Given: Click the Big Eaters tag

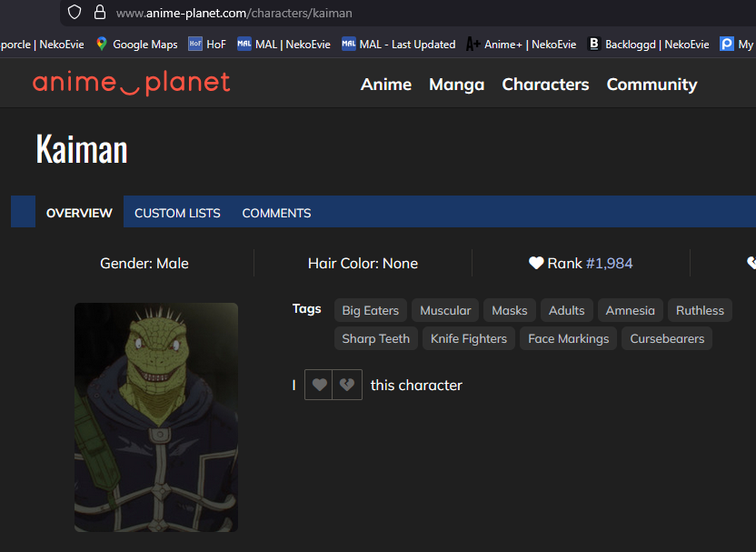Looking at the screenshot, I should point(371,310).
